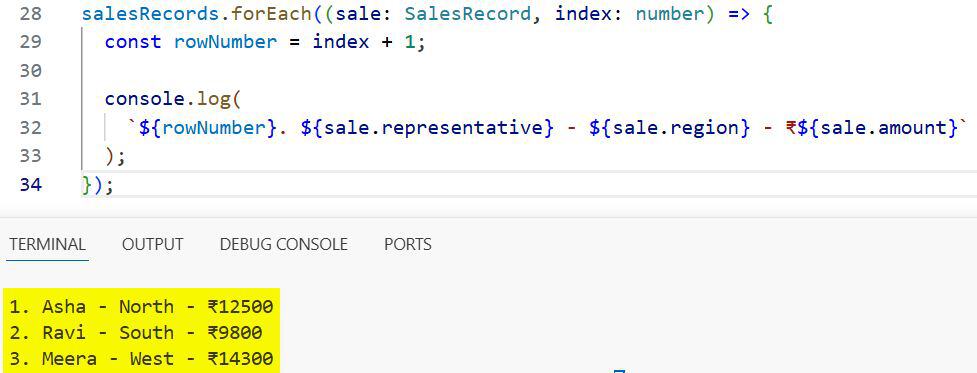Click the rowNumber declaration on line 29
977x373 pixels.
(225, 42)
